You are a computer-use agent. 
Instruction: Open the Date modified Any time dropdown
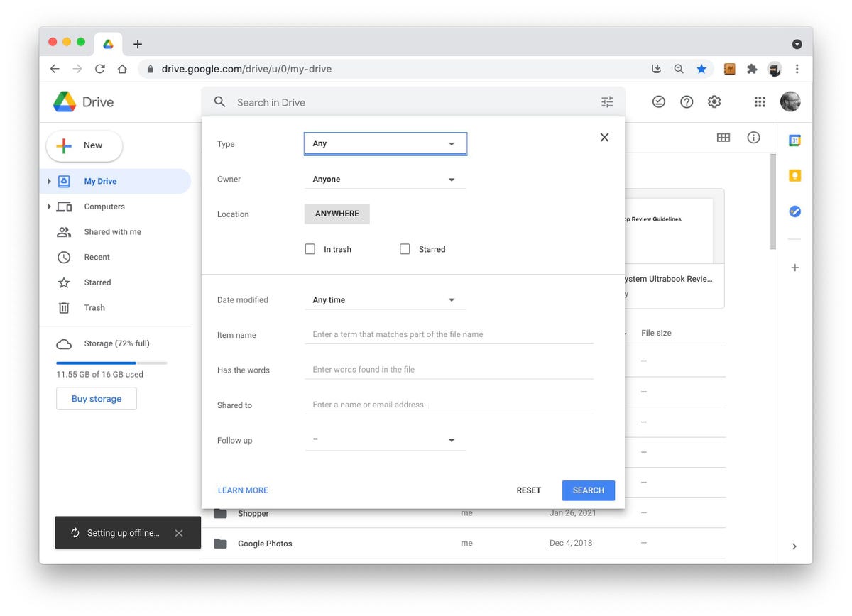[385, 300]
